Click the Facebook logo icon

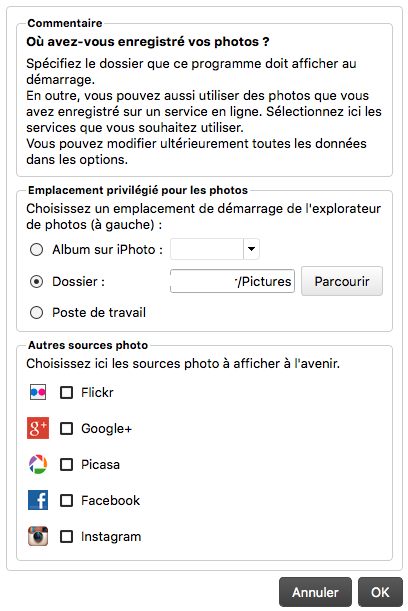pyautogui.click(x=38, y=500)
